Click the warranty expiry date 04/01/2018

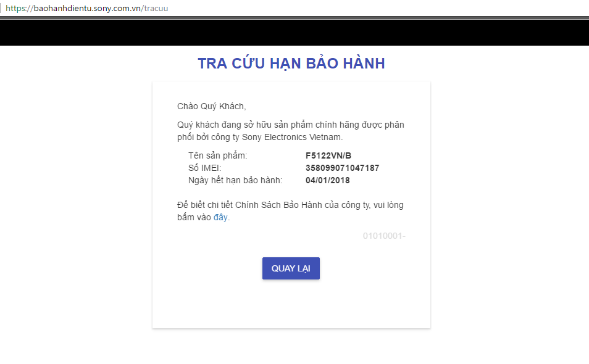point(327,180)
